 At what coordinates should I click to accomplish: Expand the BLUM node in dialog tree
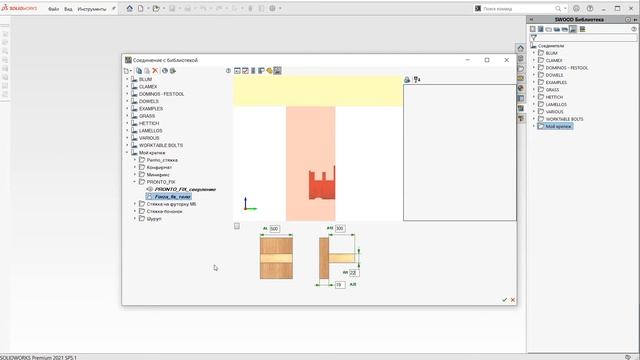pos(127,79)
